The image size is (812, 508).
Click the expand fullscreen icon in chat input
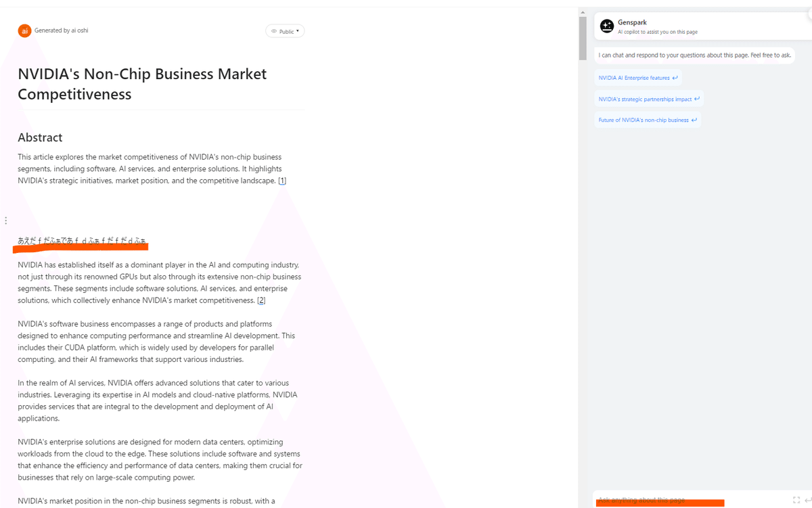(796, 500)
